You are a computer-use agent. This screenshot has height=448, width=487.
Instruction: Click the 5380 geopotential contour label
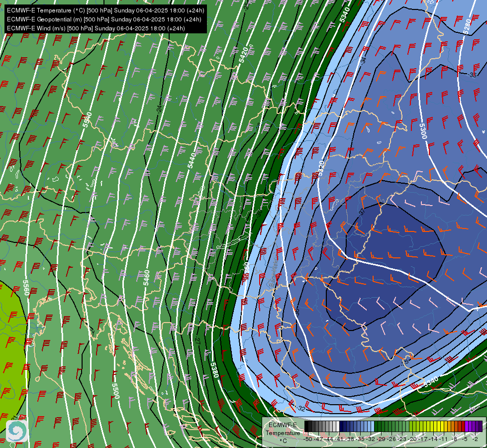tap(214, 370)
